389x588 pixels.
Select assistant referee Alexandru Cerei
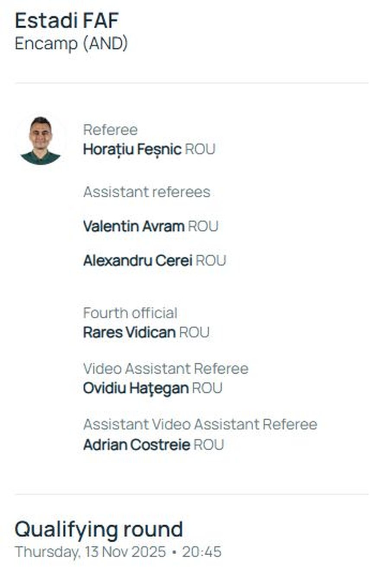[137, 261]
